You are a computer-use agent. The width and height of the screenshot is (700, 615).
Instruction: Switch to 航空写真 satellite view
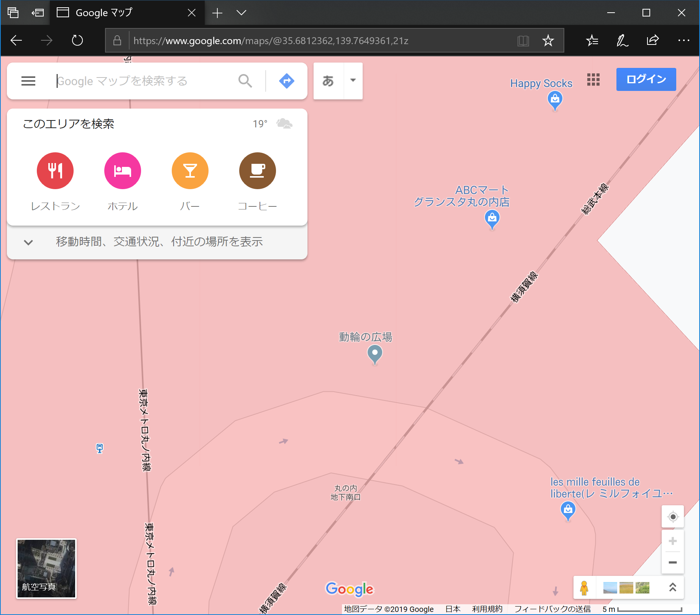46,569
